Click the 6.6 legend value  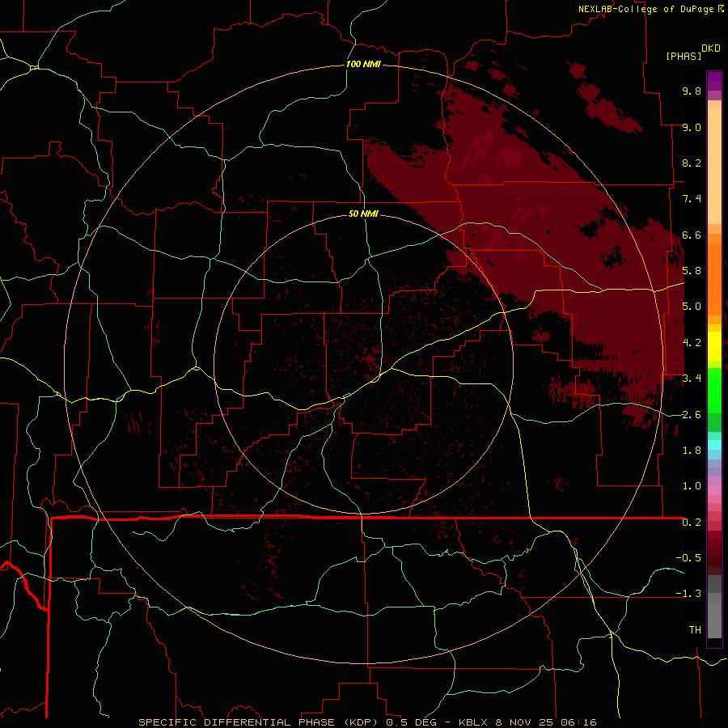[692, 235]
